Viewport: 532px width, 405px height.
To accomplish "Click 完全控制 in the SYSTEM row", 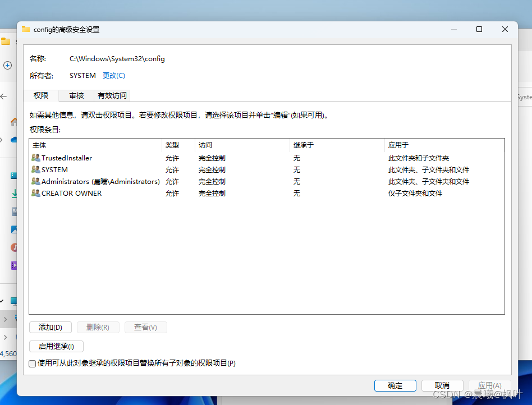I will coord(212,169).
